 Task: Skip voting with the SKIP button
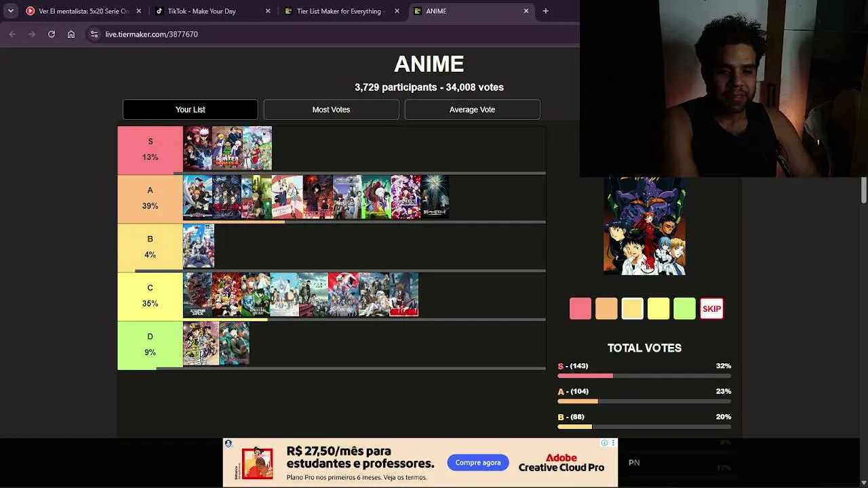point(711,308)
